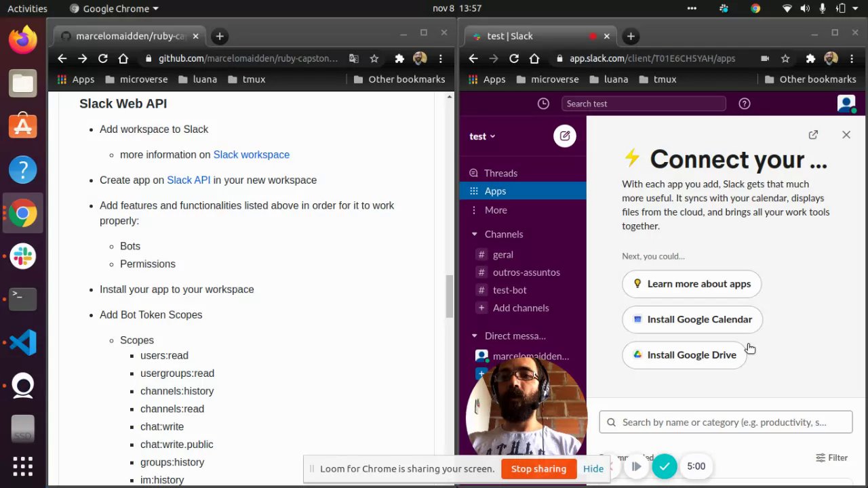
Task: Open the Slack API link in README
Action: click(x=189, y=180)
